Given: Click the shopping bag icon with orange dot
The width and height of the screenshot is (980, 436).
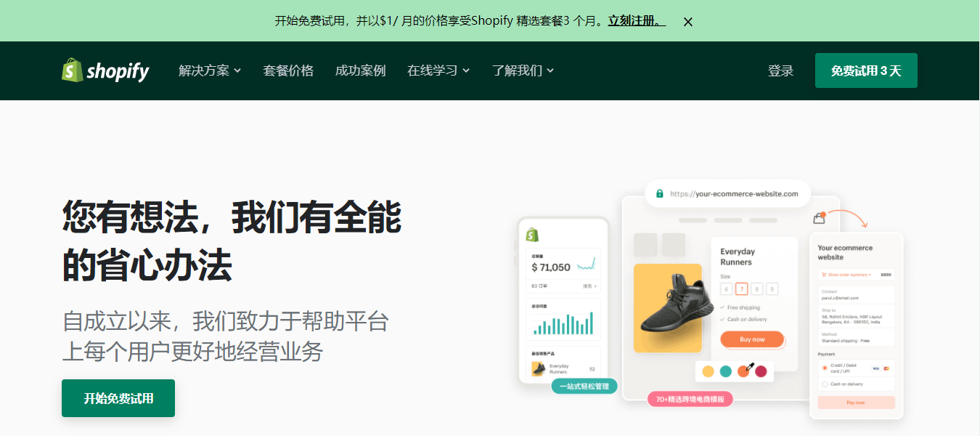Looking at the screenshot, I should coord(820,217).
